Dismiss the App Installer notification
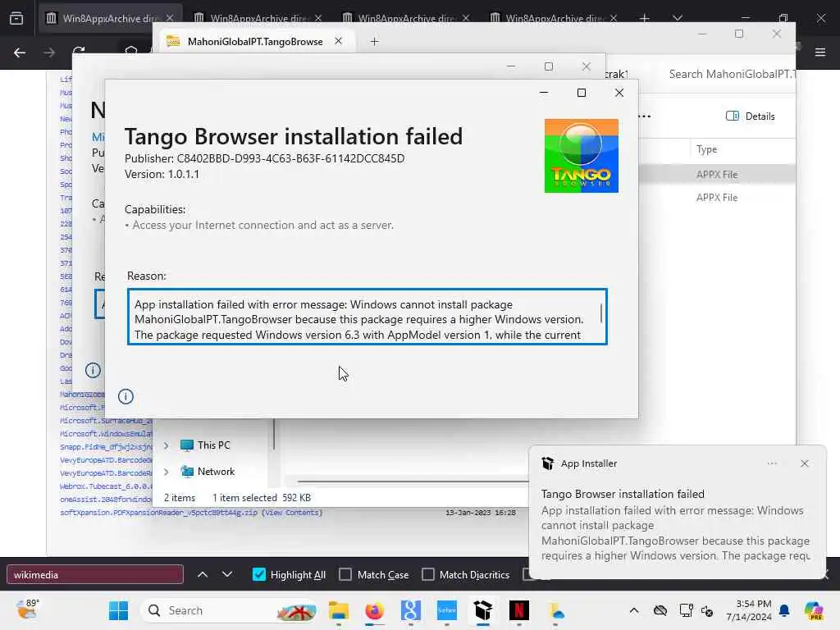The width and height of the screenshot is (840, 630). click(x=804, y=463)
